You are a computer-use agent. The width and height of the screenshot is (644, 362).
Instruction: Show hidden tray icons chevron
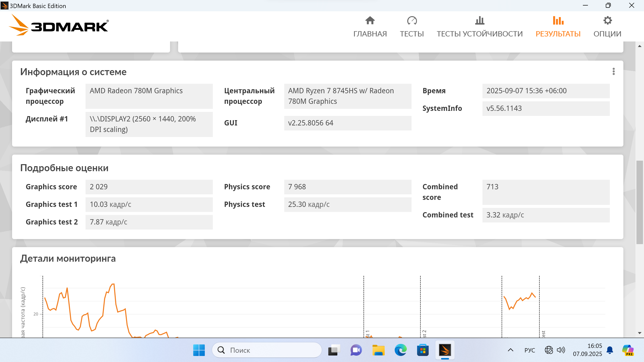pos(510,350)
